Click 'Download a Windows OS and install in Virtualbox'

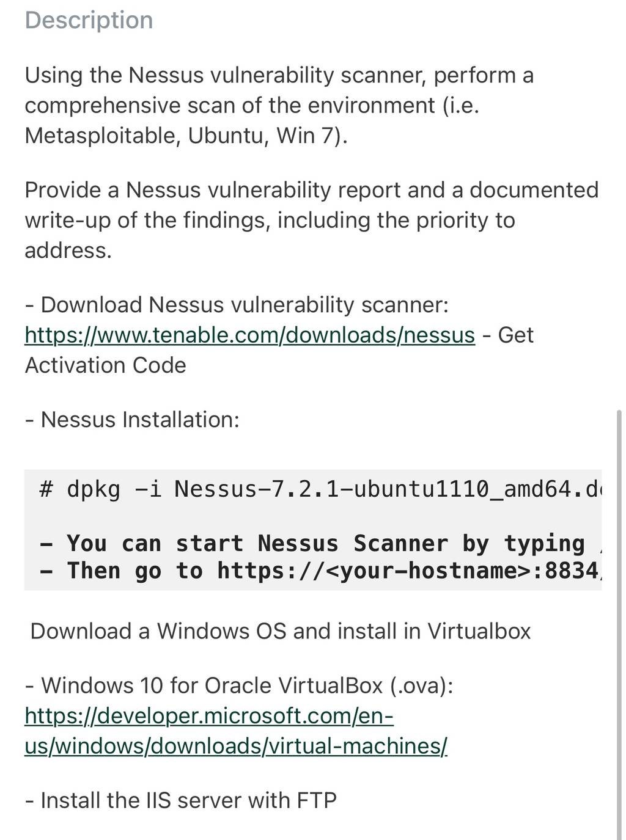(x=281, y=630)
